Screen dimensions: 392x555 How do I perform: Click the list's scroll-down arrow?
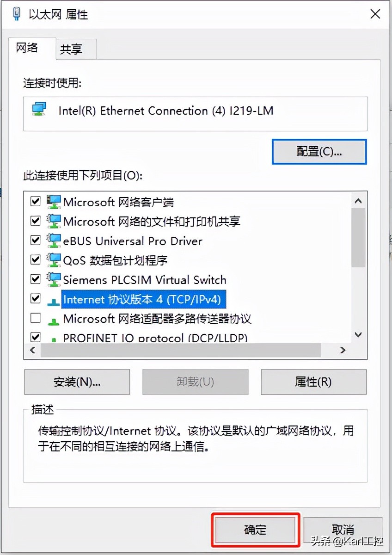pyautogui.click(x=357, y=334)
